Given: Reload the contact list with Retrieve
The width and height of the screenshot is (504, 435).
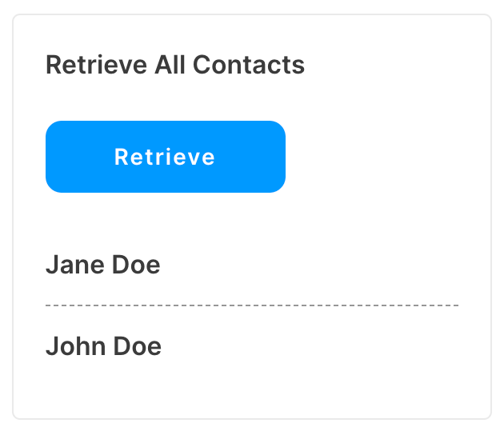Looking at the screenshot, I should pyautogui.click(x=166, y=157).
